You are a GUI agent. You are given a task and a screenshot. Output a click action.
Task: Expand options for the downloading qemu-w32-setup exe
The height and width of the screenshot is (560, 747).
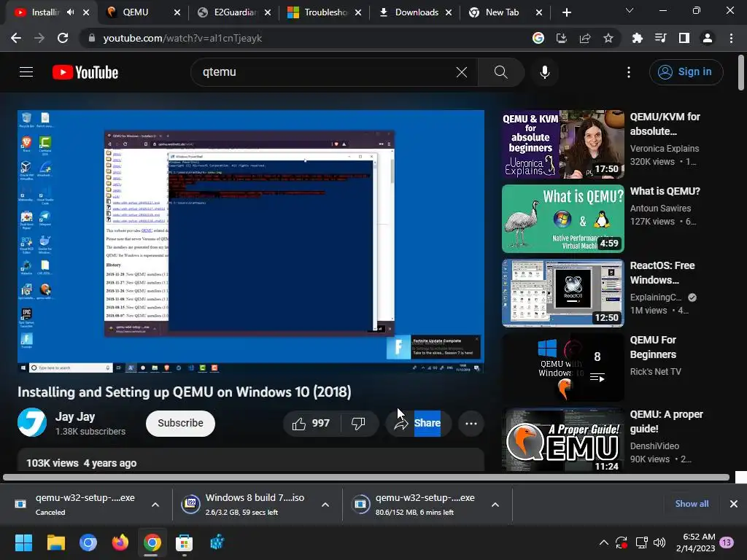point(495,505)
